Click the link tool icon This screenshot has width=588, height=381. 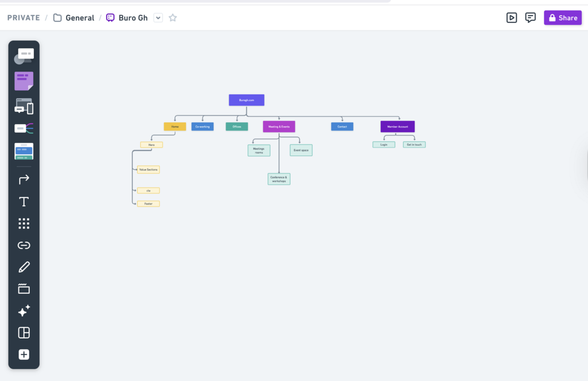[24, 245]
